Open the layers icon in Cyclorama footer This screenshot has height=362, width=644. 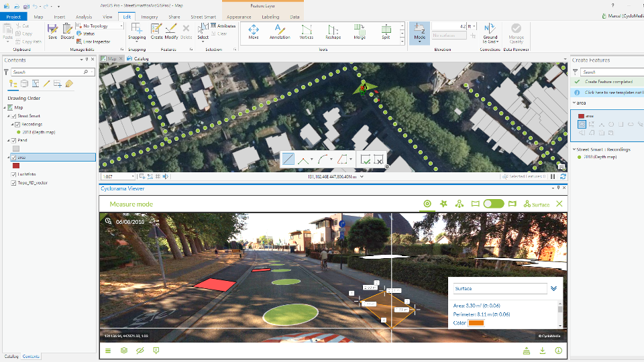click(x=123, y=351)
